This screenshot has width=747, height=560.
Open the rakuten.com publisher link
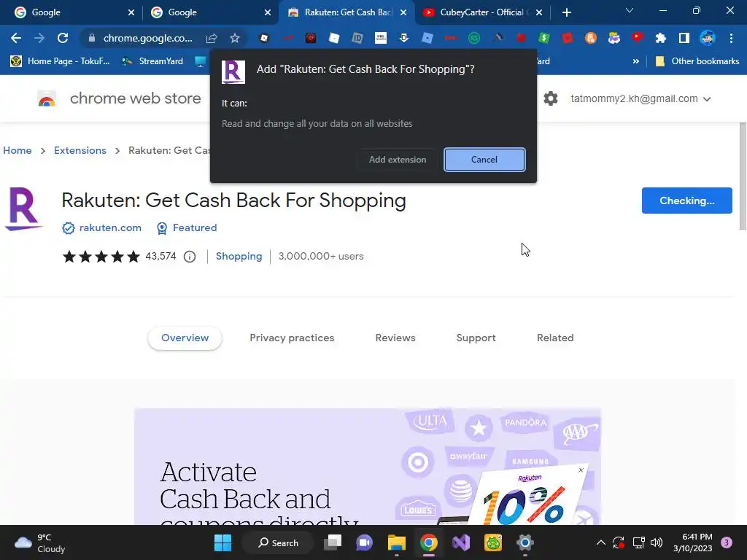pyautogui.click(x=110, y=227)
